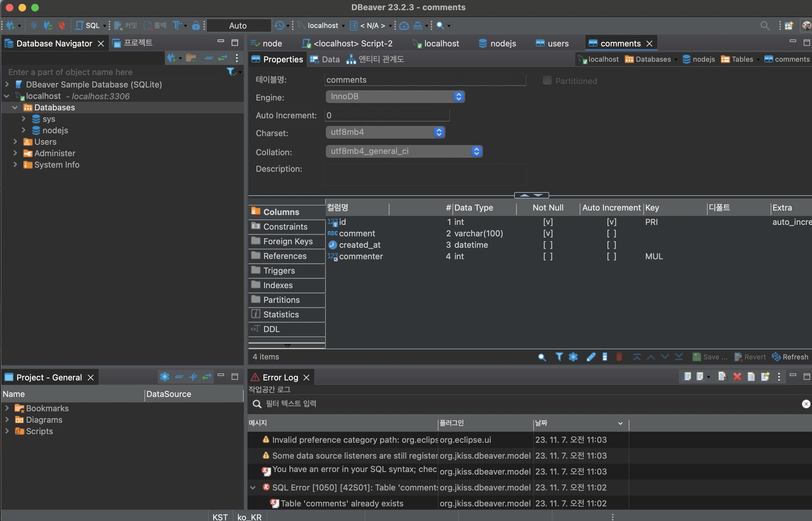Click the red Disconnect plug icon
Screen dimensions: 812x521
(62, 25)
